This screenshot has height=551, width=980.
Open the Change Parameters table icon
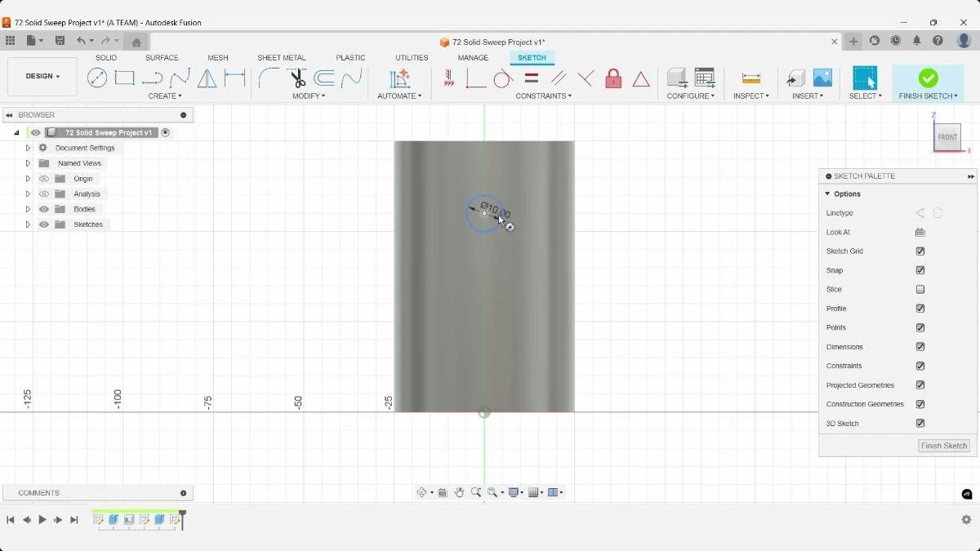pos(704,78)
